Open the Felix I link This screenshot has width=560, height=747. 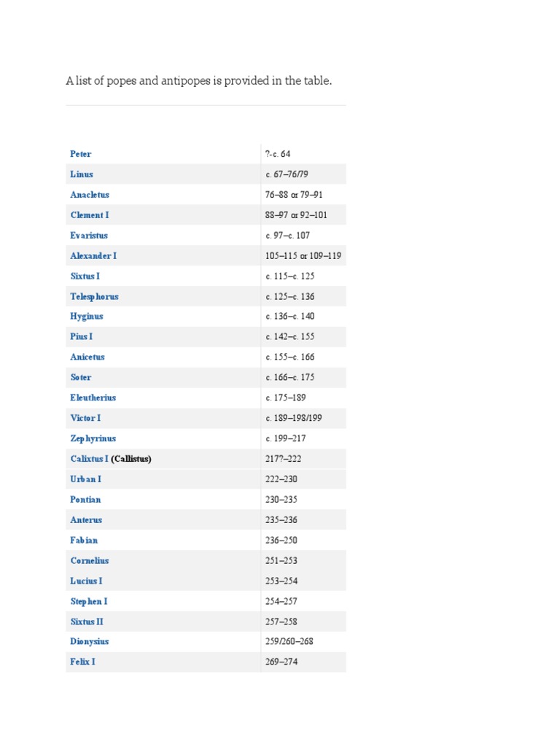82,662
